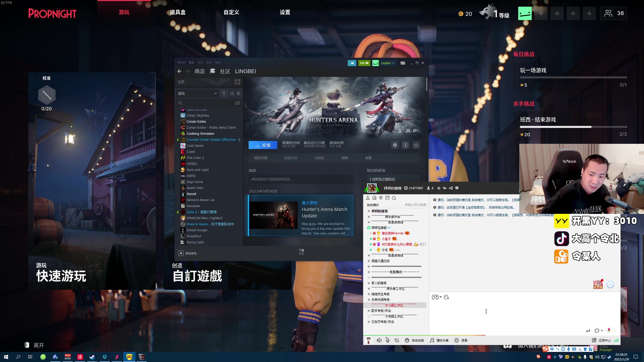Click the sort ascending arrow in Steam library
The width and height of the screenshot is (644, 362).
[224, 94]
